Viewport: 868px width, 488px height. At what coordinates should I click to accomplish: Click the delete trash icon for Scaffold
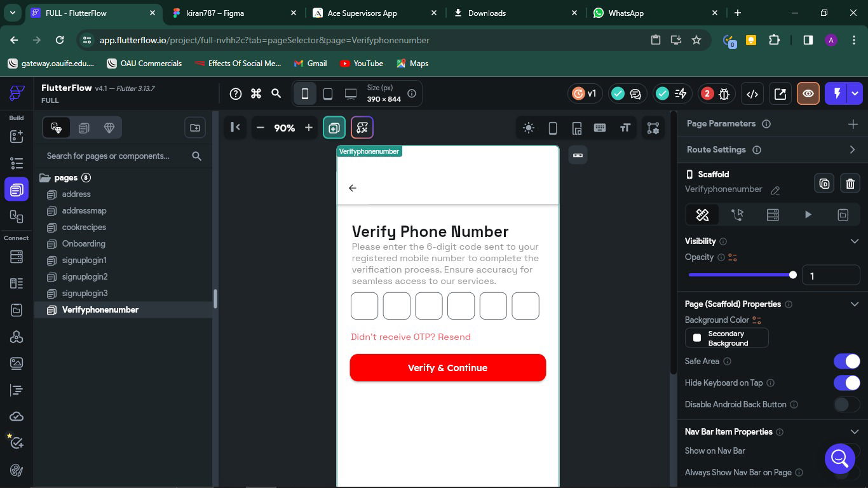850,184
